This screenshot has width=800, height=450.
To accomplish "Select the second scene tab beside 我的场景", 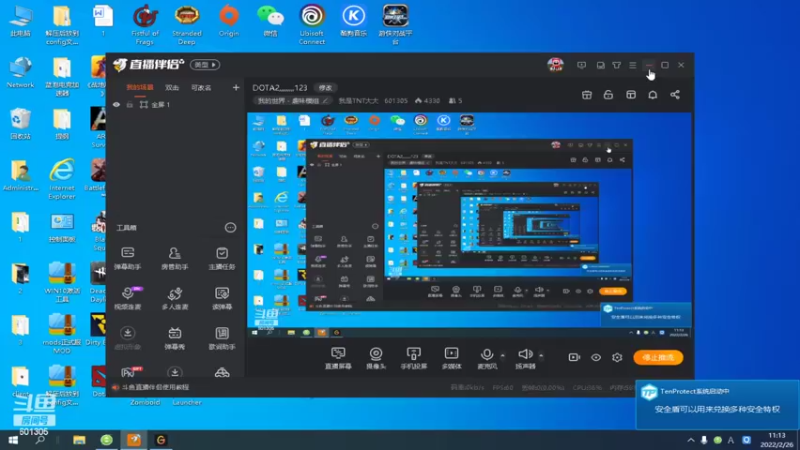I will click(x=172, y=88).
